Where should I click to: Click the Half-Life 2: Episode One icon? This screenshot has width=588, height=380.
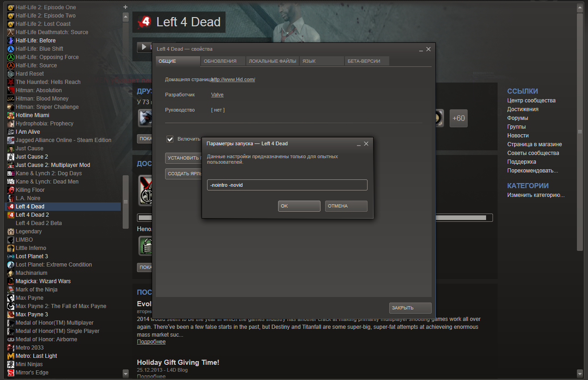click(11, 7)
